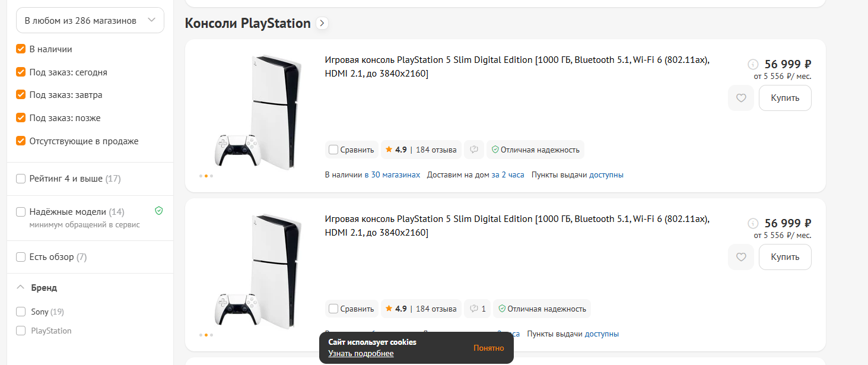868x365 pixels.
Task: Collapse the 'Бренд' filter section
Action: coord(21,288)
